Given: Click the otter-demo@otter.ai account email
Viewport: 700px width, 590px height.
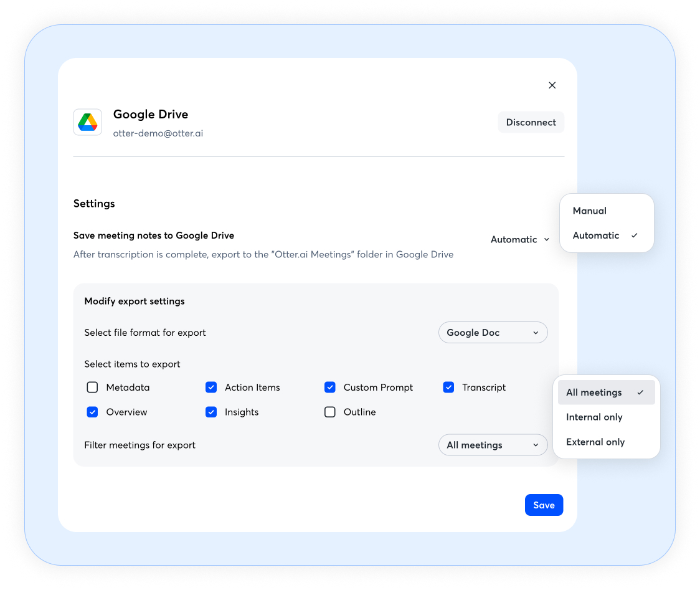Looking at the screenshot, I should (x=158, y=133).
